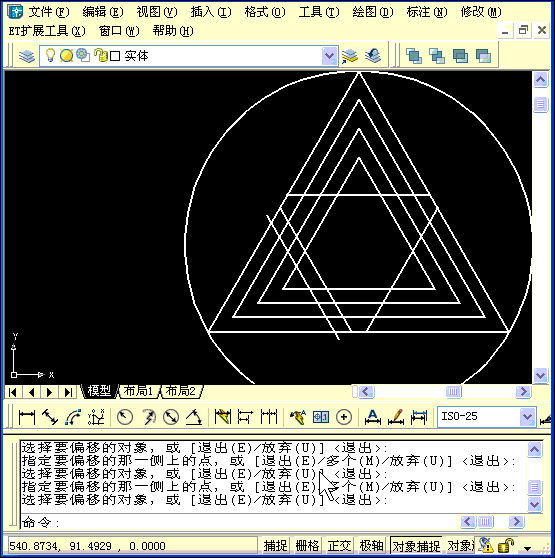Screen dimensions: 555x558
Task: Click the Dimension Update icon
Action: click(419, 417)
